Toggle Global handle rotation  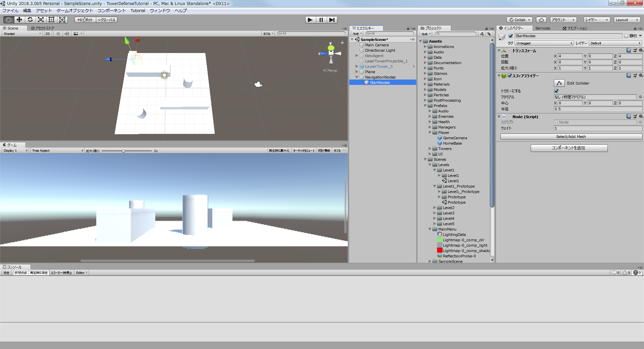coord(107,20)
